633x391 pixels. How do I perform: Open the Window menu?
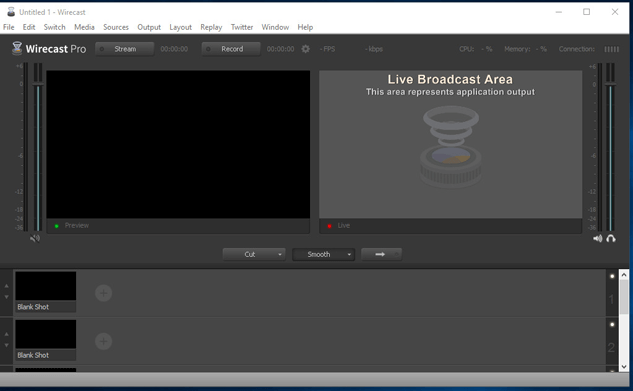pyautogui.click(x=275, y=27)
